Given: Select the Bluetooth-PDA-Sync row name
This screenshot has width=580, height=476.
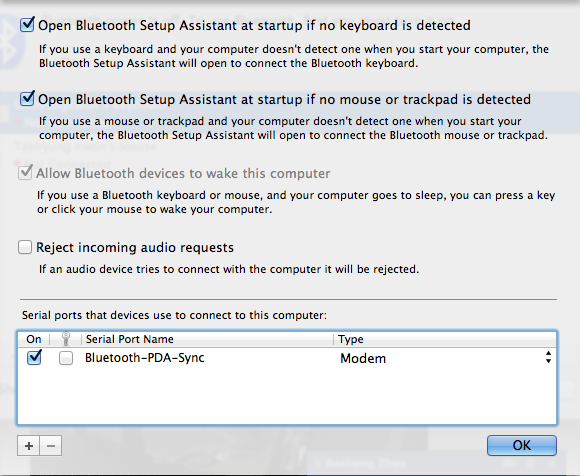Looking at the screenshot, I should [145, 358].
